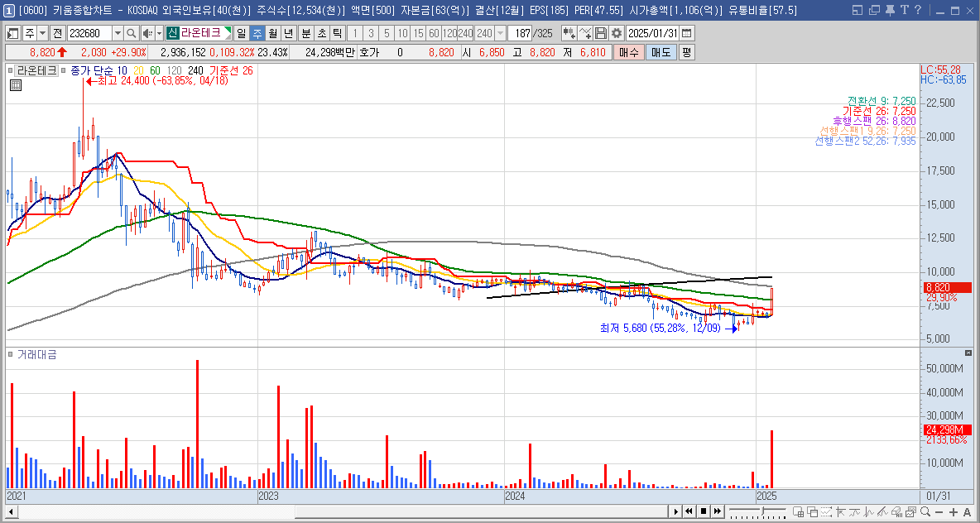Click the stock code input field 232680
The height and width of the screenshot is (523, 980).
[x=89, y=33]
